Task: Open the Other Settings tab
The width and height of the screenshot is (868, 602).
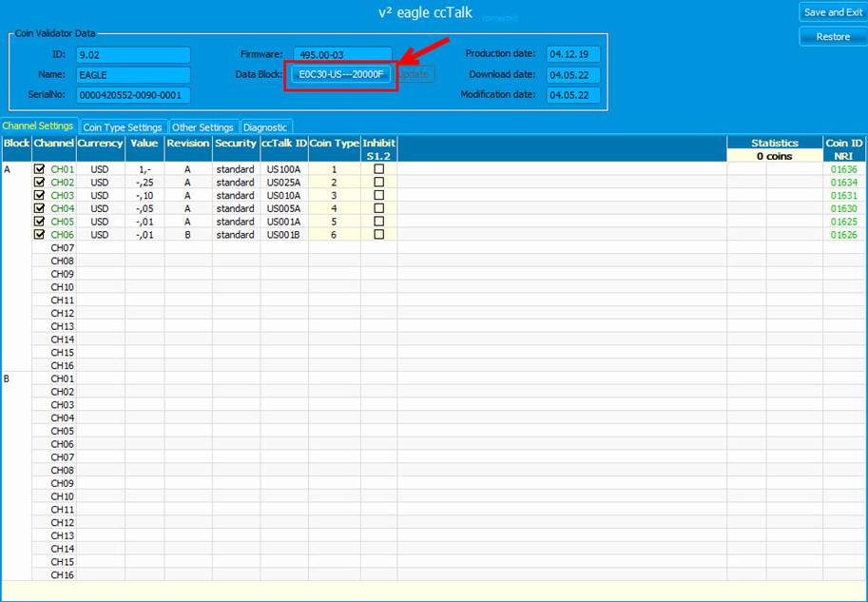Action: click(x=203, y=127)
